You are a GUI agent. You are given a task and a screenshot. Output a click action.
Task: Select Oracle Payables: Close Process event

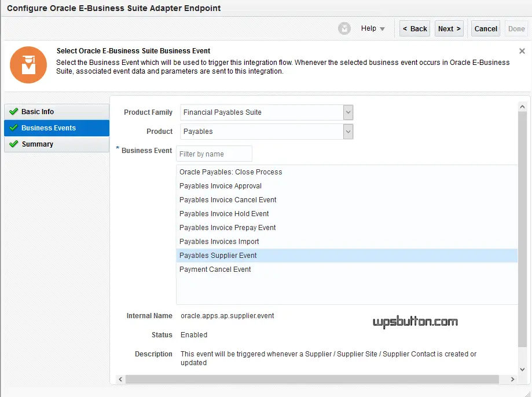347,172
